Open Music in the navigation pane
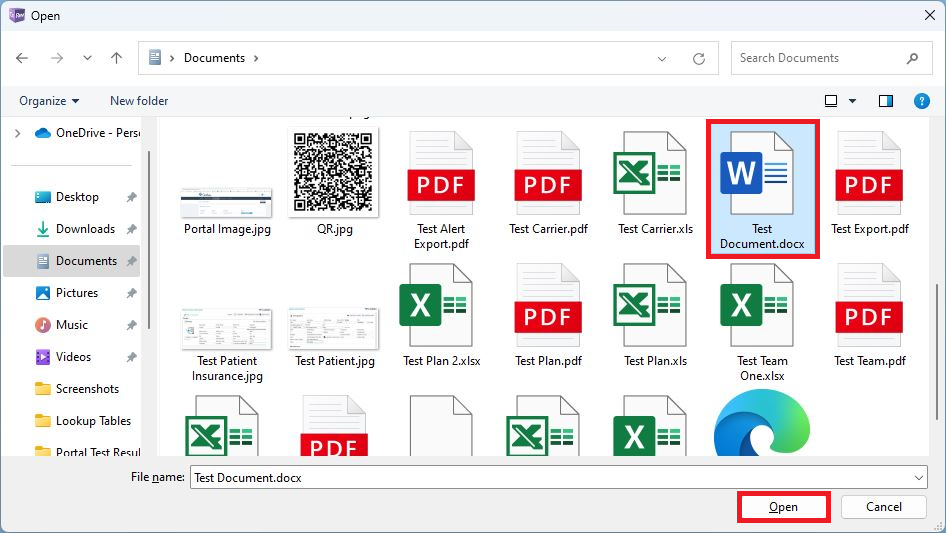 (72, 325)
